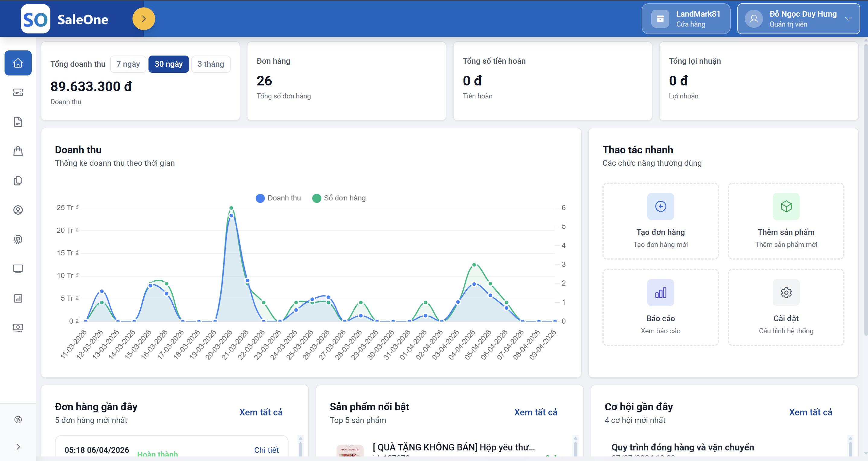Screen dimensions: 868x461
Task: Click the compass icon at sidebar bottom
Action: tap(18, 420)
